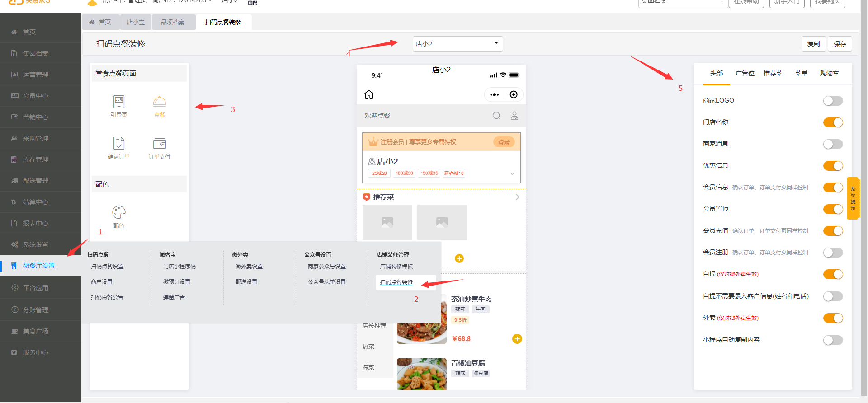Toggle the 会员充值 switch

833,231
